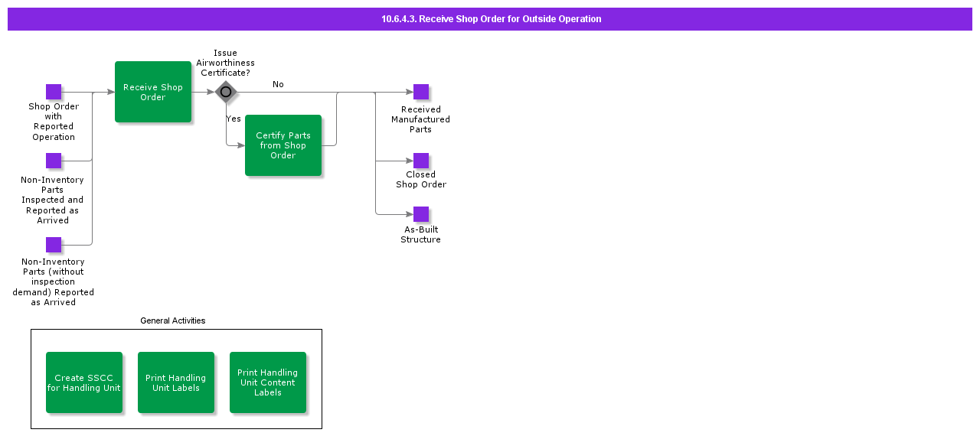
Task: Open Print Handling Unit Content Labels activity
Action: tap(268, 382)
